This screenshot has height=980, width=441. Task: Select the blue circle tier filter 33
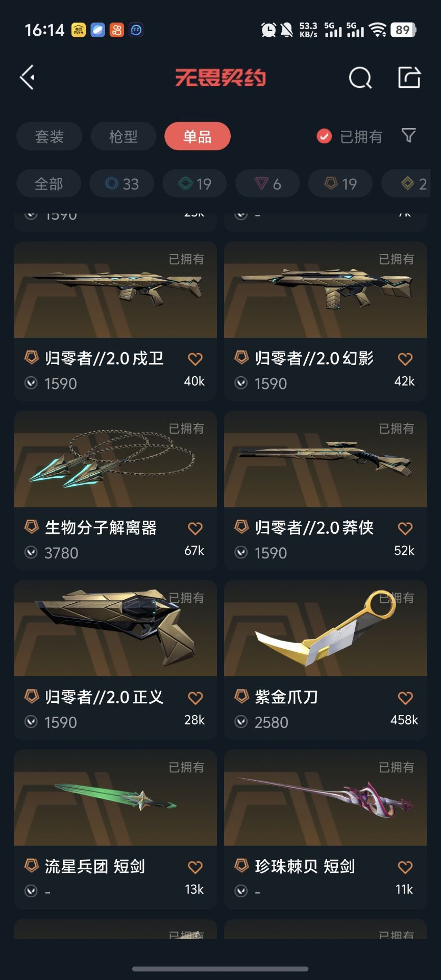[x=121, y=184]
